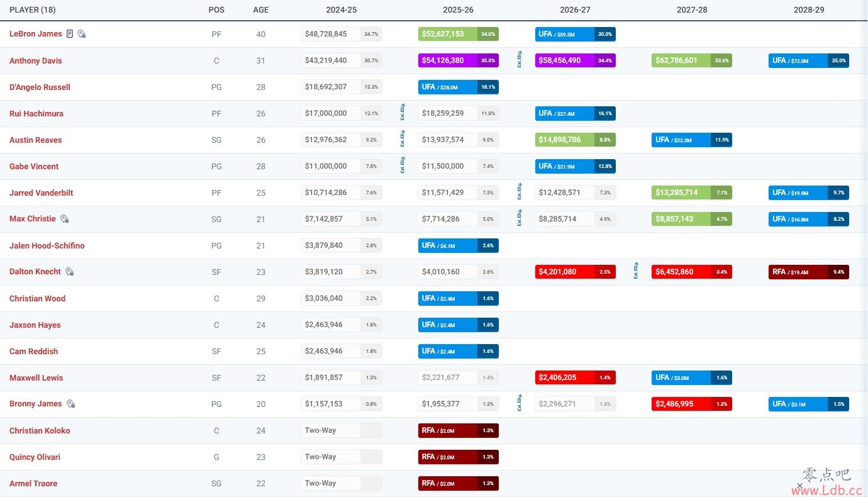Open Austin Reaves player link
Viewport: 868px width, 497px height.
tap(36, 140)
